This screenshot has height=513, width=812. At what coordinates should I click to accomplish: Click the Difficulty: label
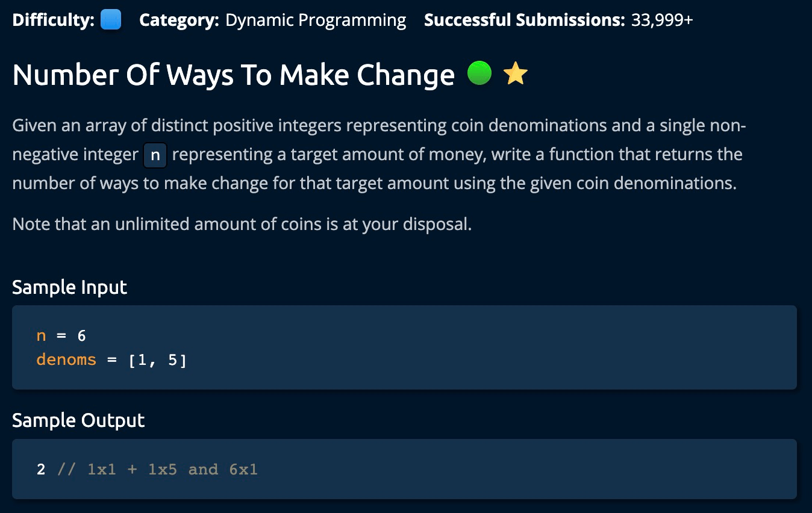(x=53, y=20)
